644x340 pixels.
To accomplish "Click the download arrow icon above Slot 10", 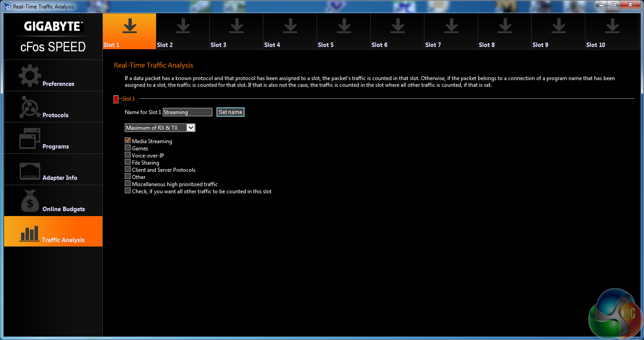I will [x=612, y=26].
